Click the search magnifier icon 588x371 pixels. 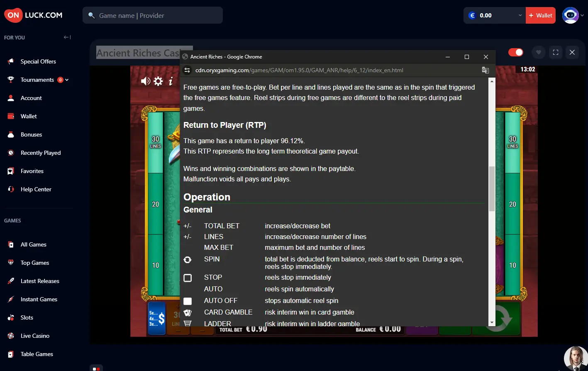pos(92,15)
